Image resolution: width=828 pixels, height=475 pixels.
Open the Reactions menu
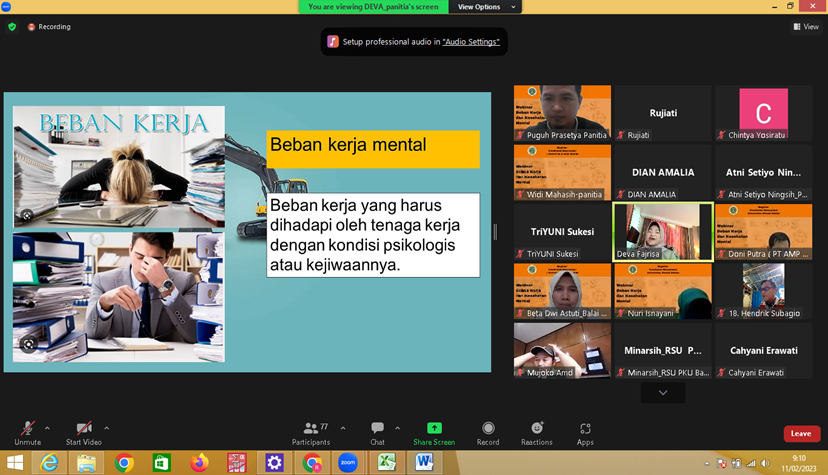[x=536, y=430]
